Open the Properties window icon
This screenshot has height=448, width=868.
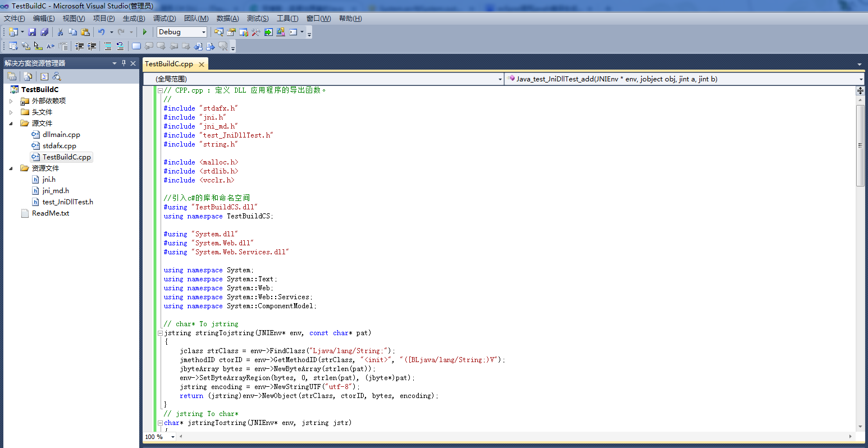(x=231, y=32)
